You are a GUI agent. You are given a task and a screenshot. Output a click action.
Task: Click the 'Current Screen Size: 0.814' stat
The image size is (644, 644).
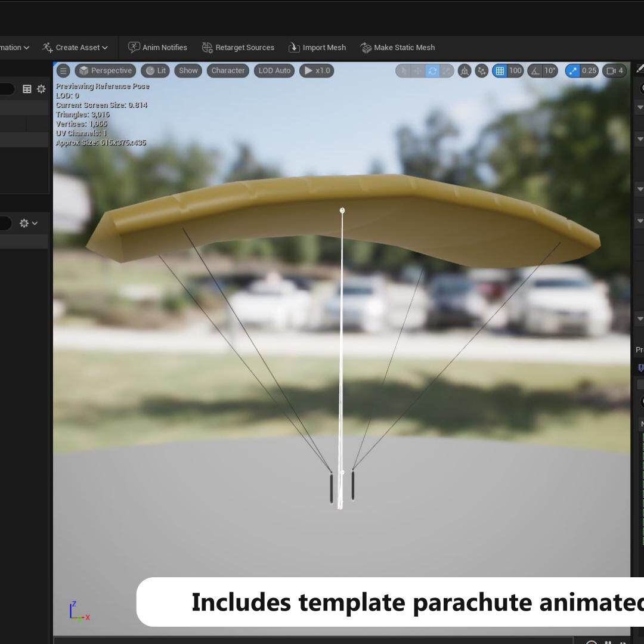(x=101, y=105)
